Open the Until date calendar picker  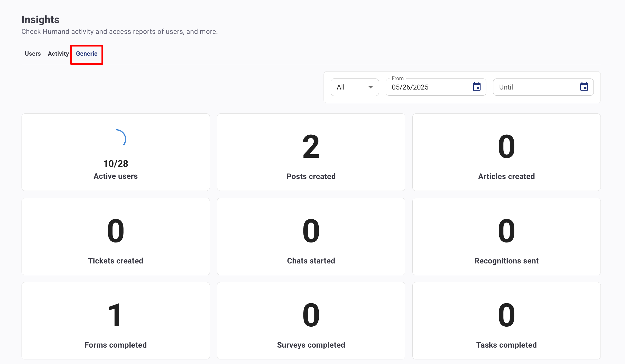pyautogui.click(x=584, y=87)
